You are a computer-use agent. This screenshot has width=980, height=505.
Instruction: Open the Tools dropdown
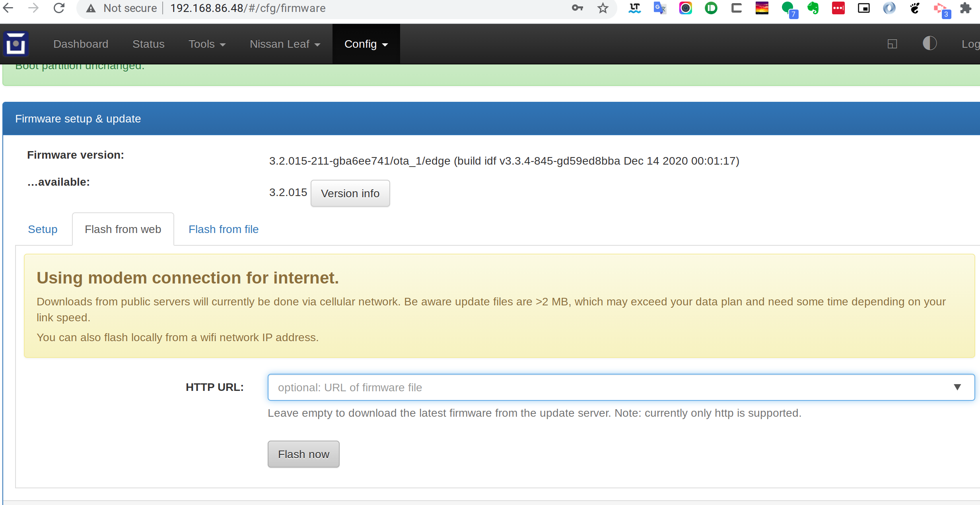(207, 44)
